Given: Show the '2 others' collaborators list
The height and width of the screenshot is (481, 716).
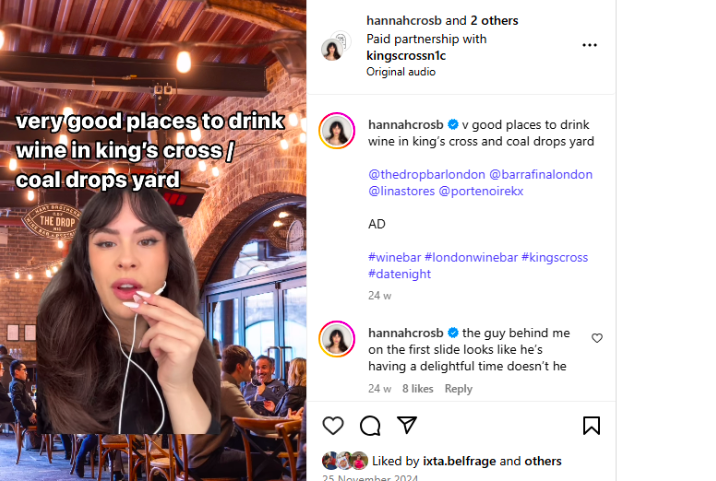Looking at the screenshot, I should pyautogui.click(x=494, y=20).
